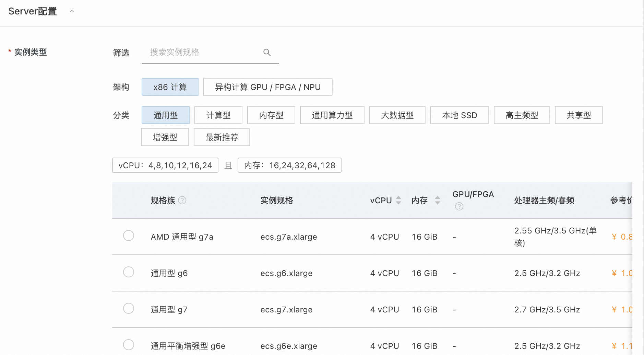644x355 pixels.
Task: Focus the 搜索实例规格 search field
Action: click(210, 53)
